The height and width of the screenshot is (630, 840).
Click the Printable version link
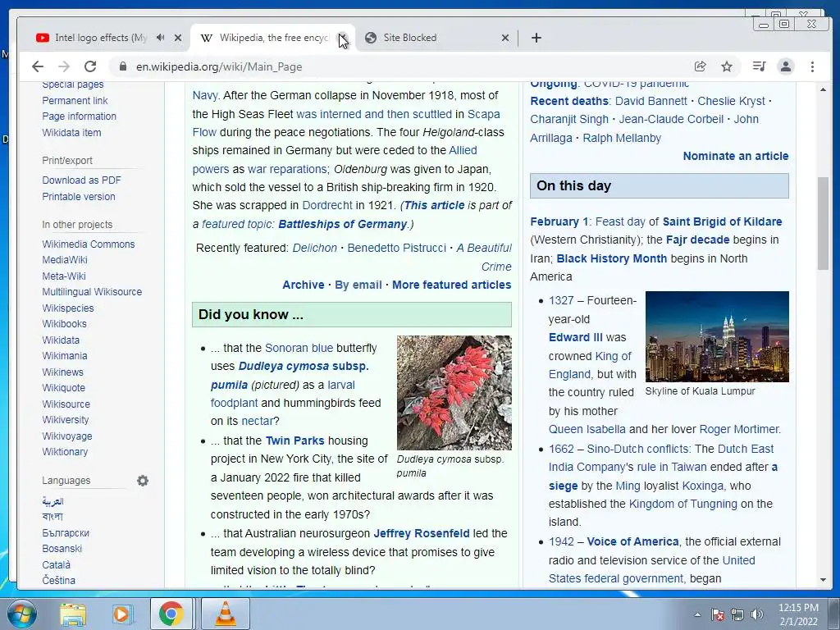click(79, 197)
